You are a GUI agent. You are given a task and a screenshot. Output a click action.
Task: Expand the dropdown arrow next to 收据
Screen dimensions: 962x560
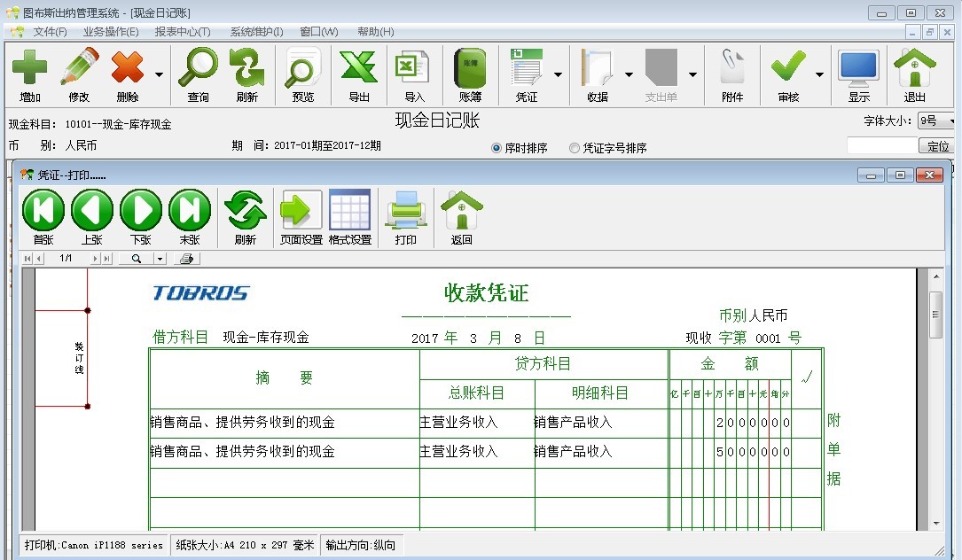629,74
